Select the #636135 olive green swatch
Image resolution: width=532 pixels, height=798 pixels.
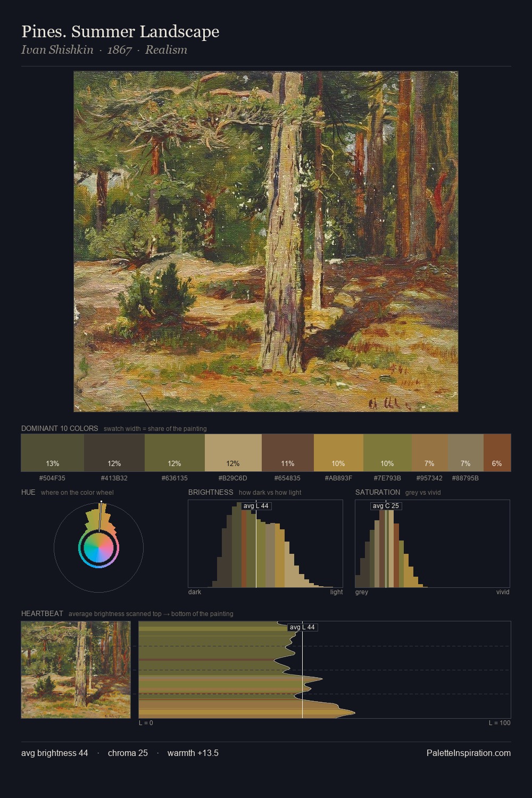click(174, 453)
